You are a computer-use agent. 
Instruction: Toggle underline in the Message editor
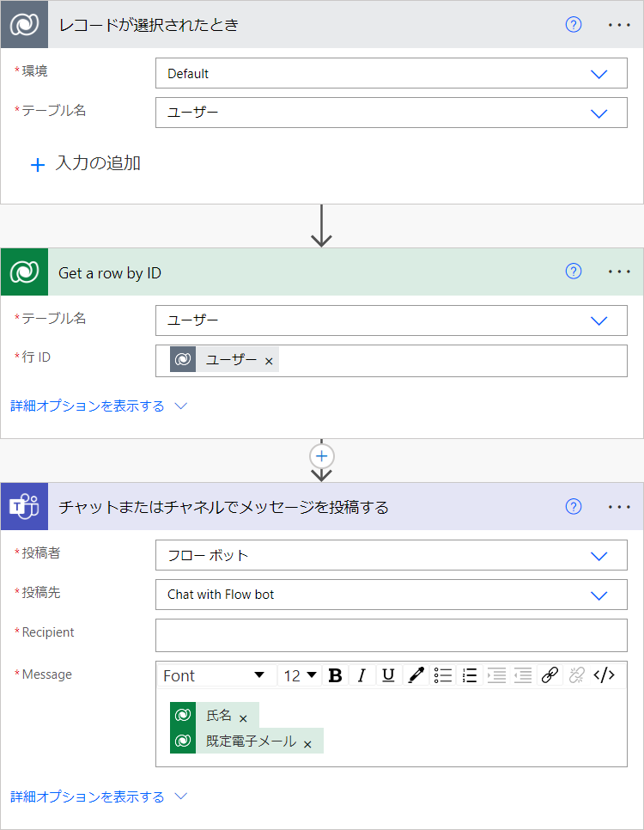[x=388, y=675]
